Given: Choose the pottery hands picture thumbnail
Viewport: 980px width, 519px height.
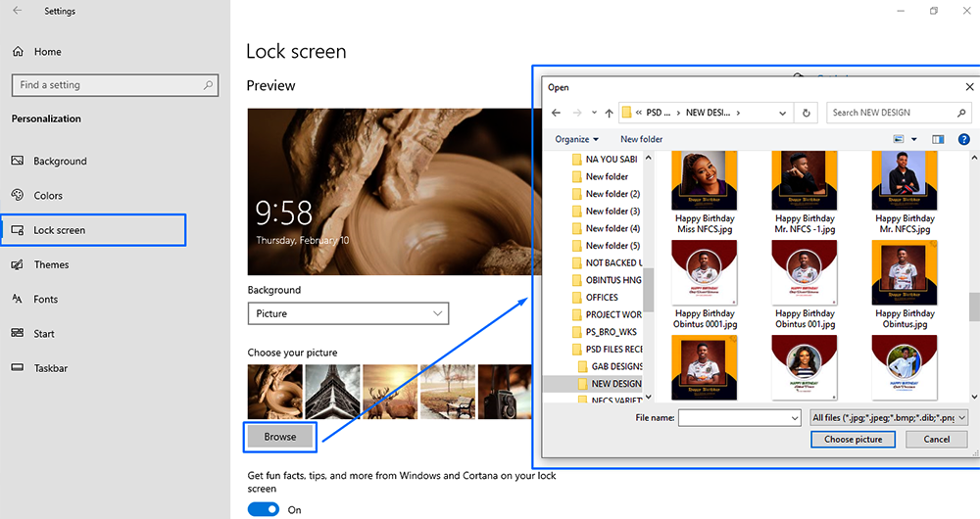Looking at the screenshot, I should 275,392.
